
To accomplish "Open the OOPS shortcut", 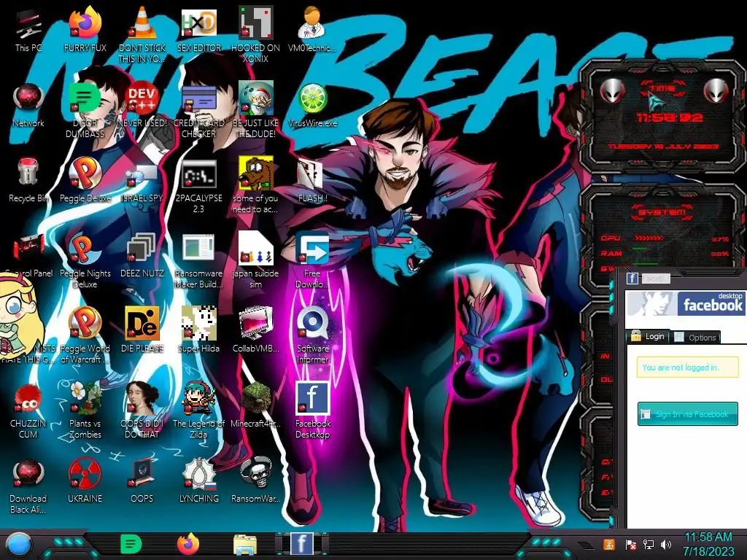I will tap(142, 481).
